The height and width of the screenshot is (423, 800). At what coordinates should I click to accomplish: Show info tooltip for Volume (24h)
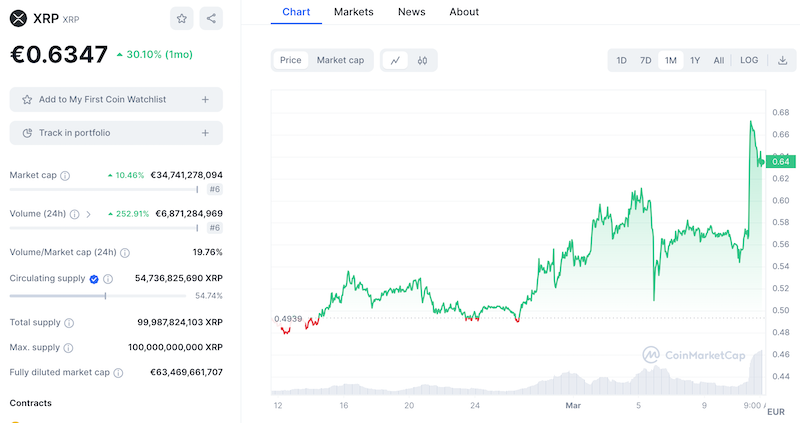(x=74, y=214)
